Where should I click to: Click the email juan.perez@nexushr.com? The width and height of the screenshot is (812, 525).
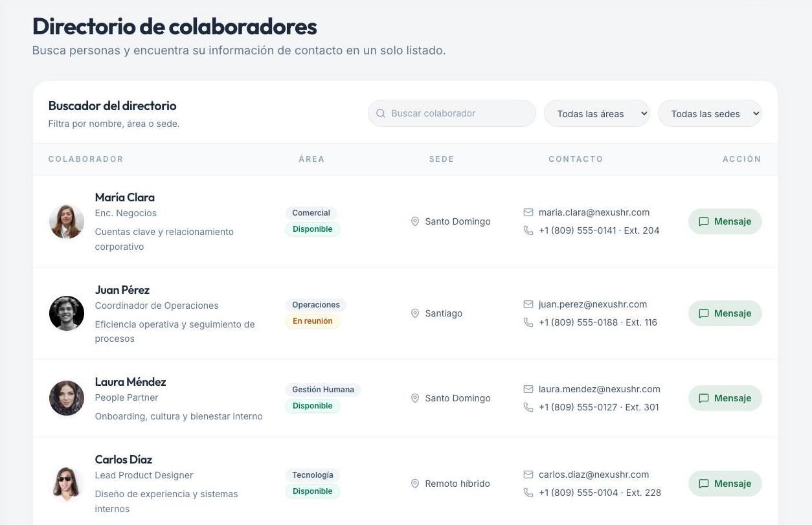click(592, 304)
